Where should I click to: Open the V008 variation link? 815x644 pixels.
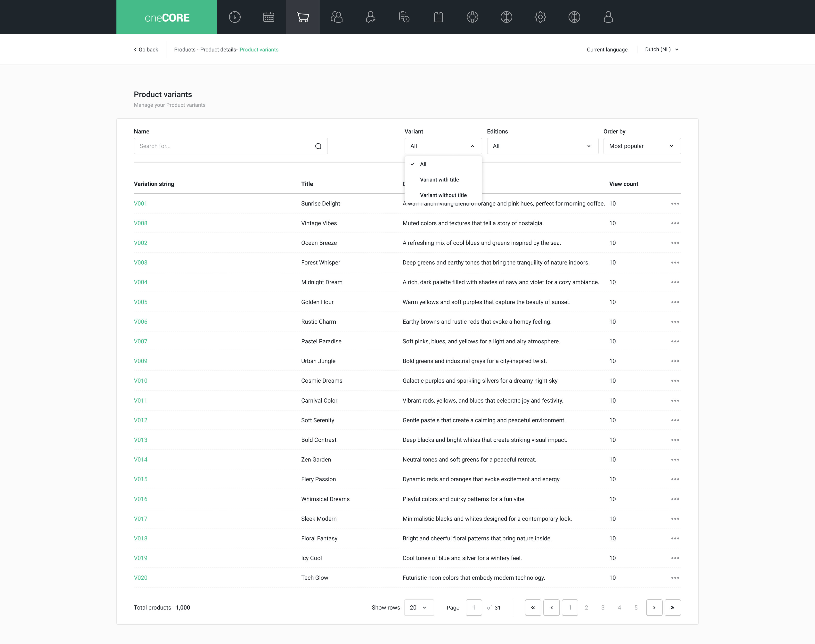[141, 223]
